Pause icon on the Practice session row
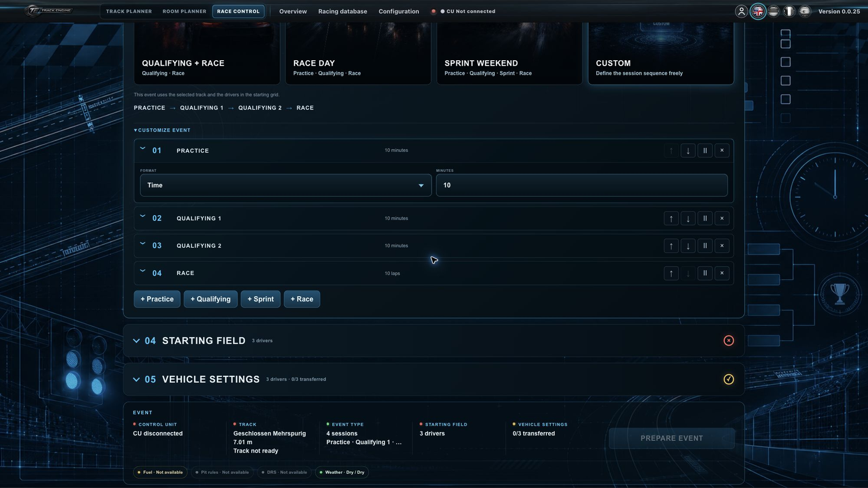 click(705, 151)
